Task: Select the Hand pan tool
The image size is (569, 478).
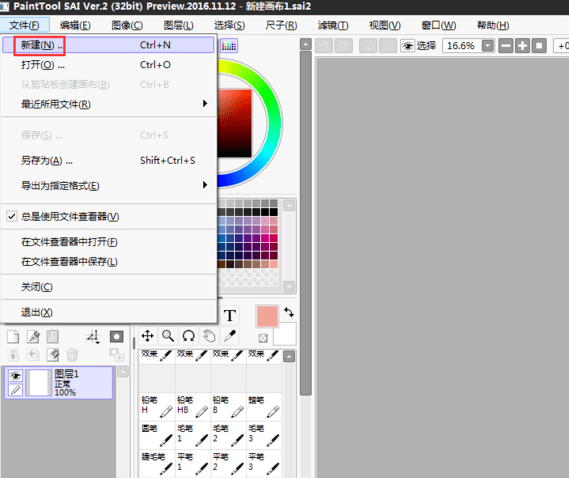Action: tap(209, 336)
